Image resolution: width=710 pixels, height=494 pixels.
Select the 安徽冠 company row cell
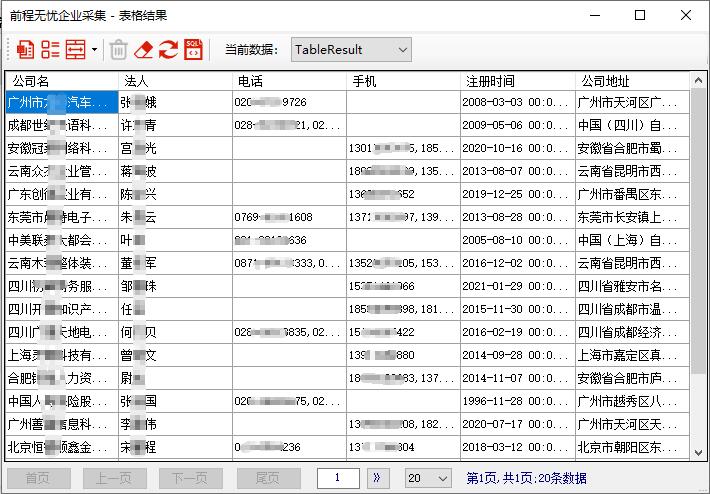[x=61, y=148]
